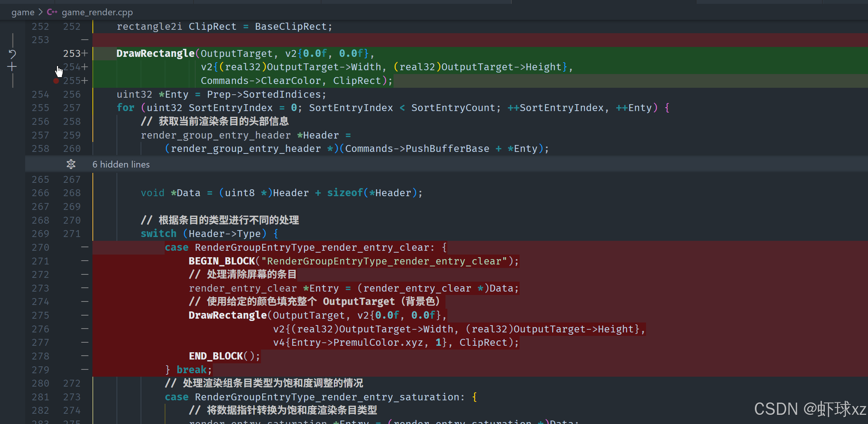Click the unfold icon beside hidden lines
Image resolution: width=868 pixels, height=424 pixels.
pos(71,164)
